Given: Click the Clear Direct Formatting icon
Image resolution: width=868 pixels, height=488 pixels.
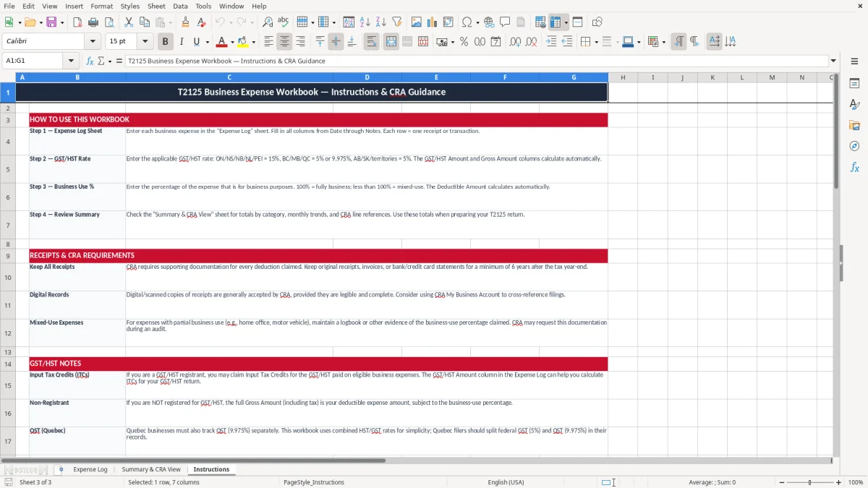Looking at the screenshot, I should click(x=202, y=22).
